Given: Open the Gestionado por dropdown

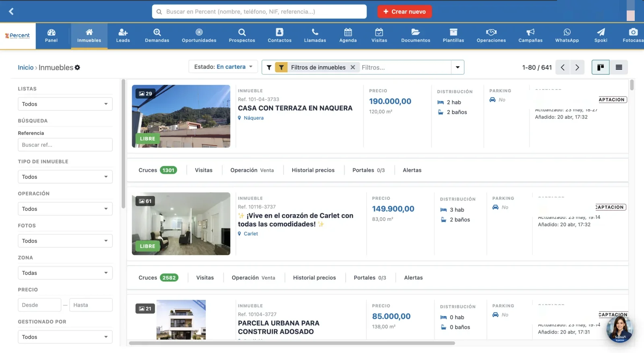Looking at the screenshot, I should coord(65,337).
